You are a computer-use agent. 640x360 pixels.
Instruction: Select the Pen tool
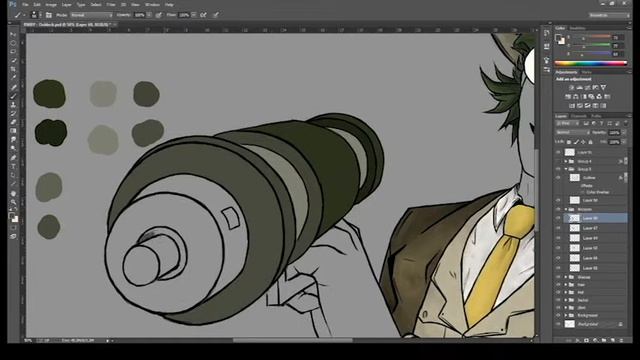pos(13,158)
